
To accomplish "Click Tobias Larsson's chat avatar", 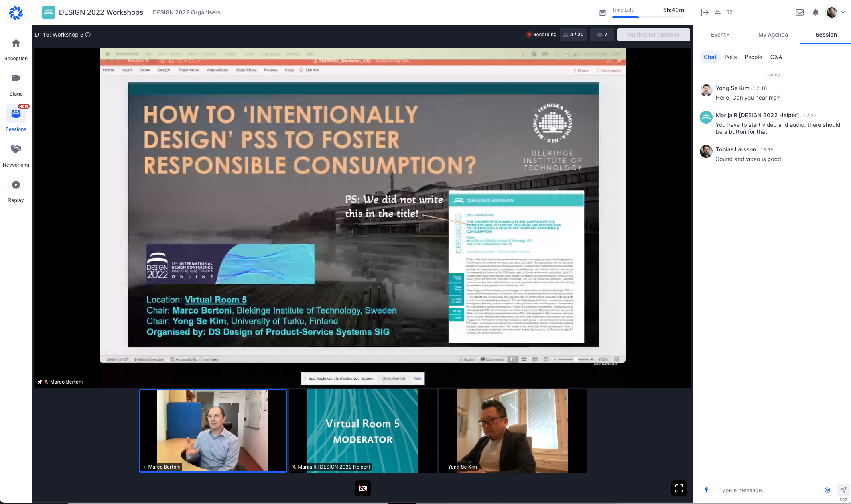I will (706, 151).
